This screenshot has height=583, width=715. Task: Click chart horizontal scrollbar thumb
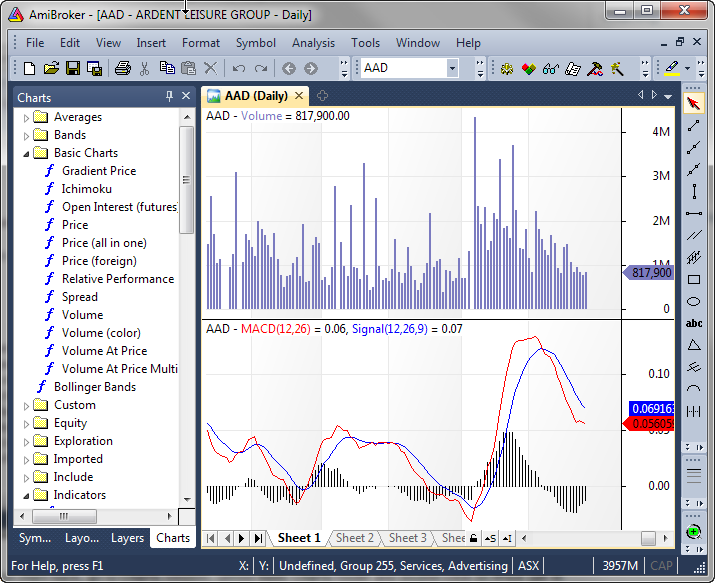(x=648, y=538)
